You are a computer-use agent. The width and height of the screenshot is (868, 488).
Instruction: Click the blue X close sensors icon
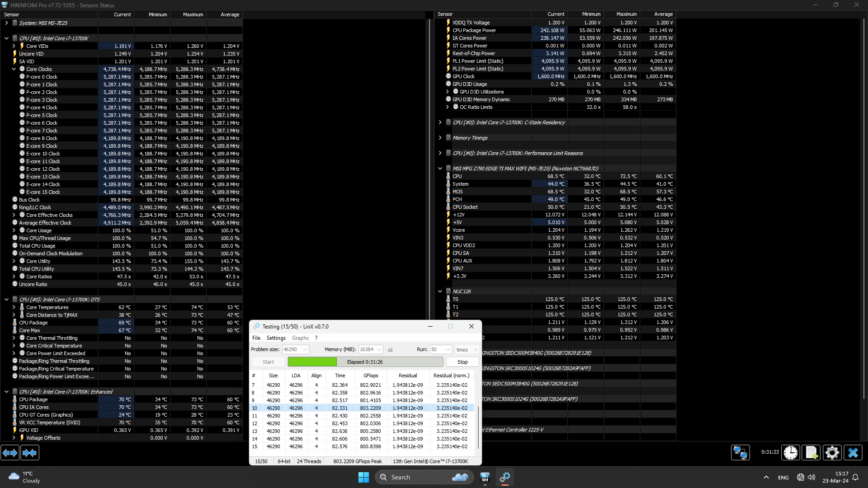point(853,452)
